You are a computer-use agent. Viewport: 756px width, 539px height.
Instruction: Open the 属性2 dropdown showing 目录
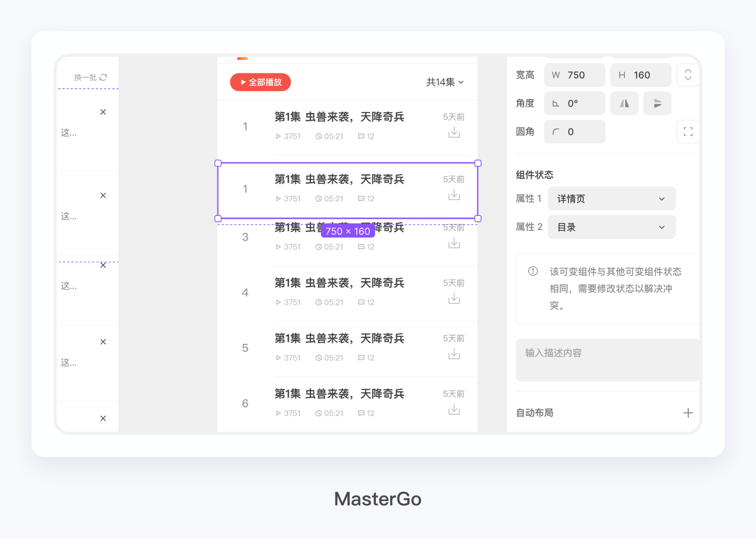[x=611, y=227]
